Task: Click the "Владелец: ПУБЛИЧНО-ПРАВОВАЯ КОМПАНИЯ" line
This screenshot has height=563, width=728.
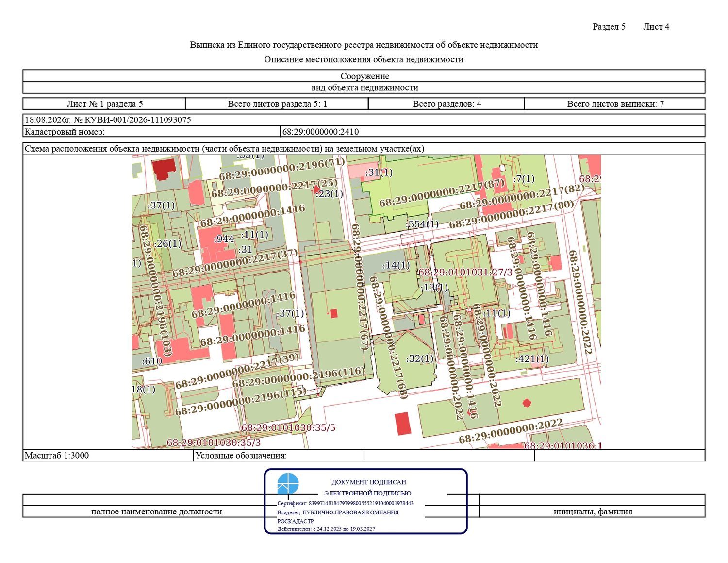Action: click(x=338, y=512)
